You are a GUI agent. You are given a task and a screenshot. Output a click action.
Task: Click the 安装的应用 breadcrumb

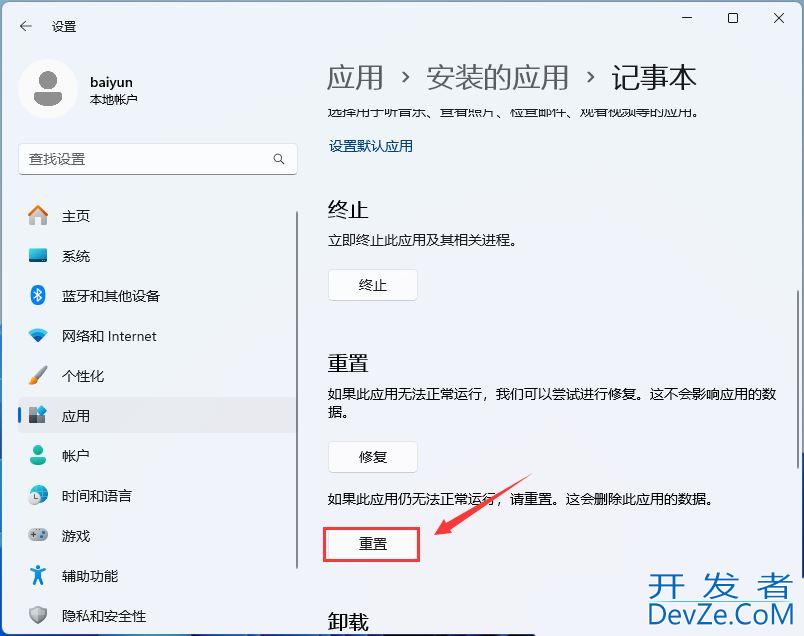(497, 77)
